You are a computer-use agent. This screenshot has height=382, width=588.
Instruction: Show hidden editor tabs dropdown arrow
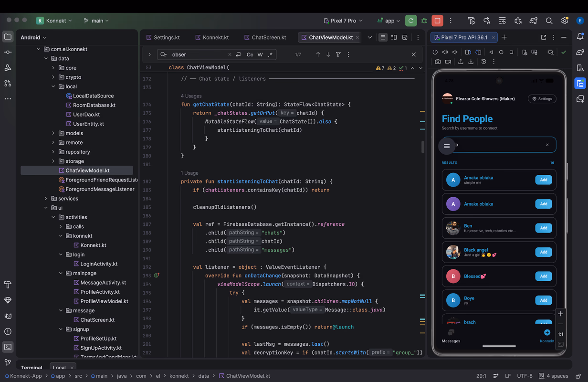coord(370,37)
